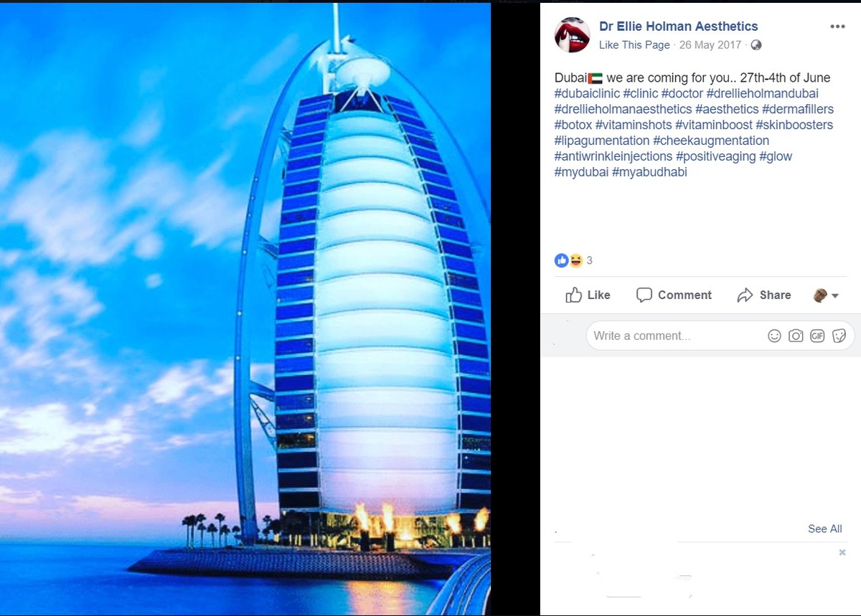
Task: View the like and haha reactions
Action: (573, 260)
